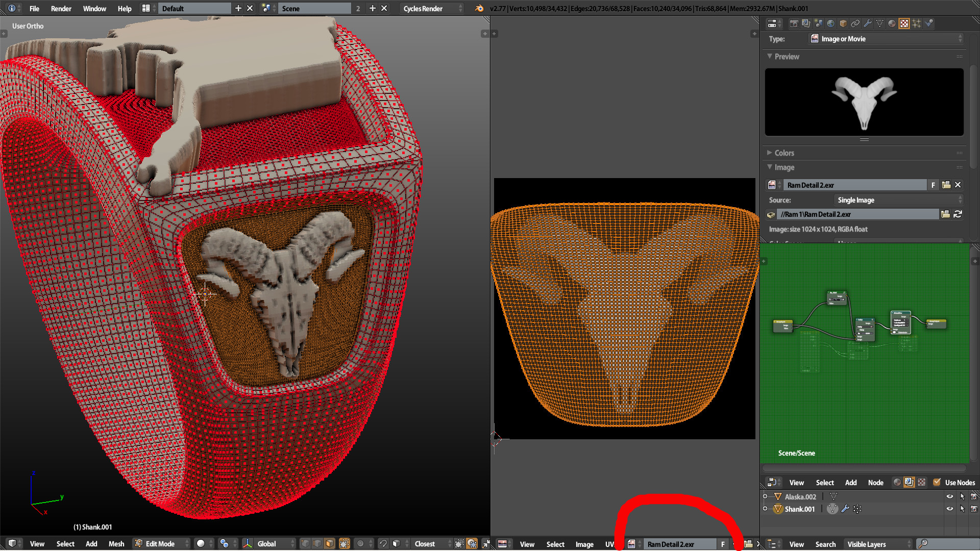Open the Scene properties tab
The height and width of the screenshot is (551, 980).
818,23
